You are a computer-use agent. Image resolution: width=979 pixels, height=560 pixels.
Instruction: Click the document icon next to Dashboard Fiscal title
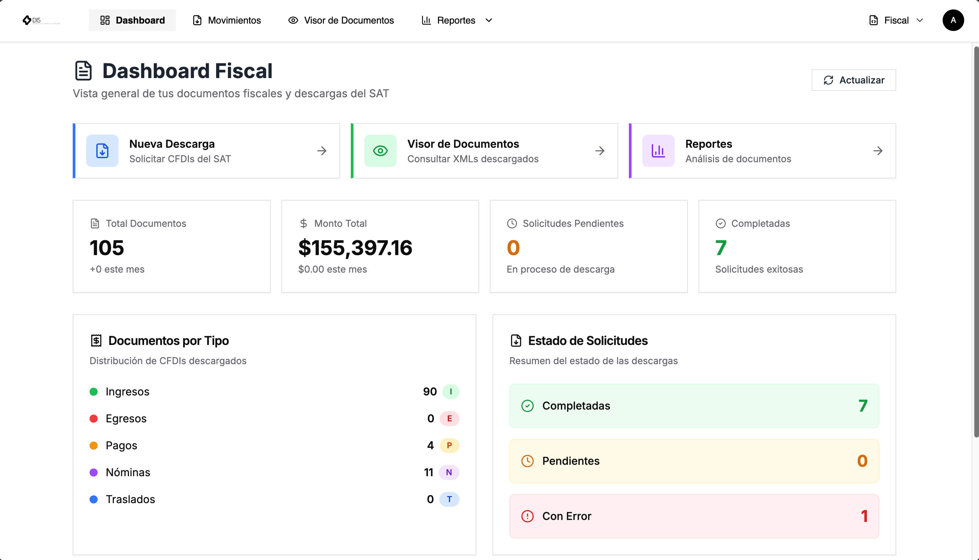tap(83, 70)
